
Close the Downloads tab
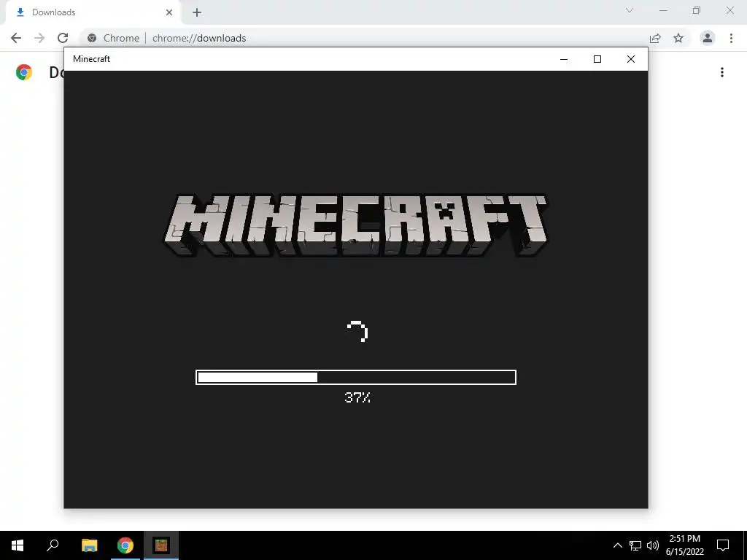(169, 12)
